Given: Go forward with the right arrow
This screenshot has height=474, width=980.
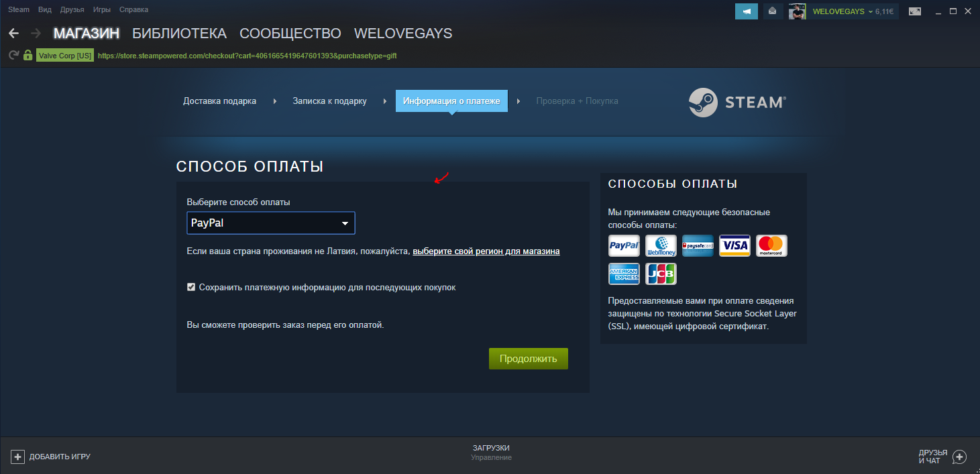Looking at the screenshot, I should pyautogui.click(x=36, y=33).
